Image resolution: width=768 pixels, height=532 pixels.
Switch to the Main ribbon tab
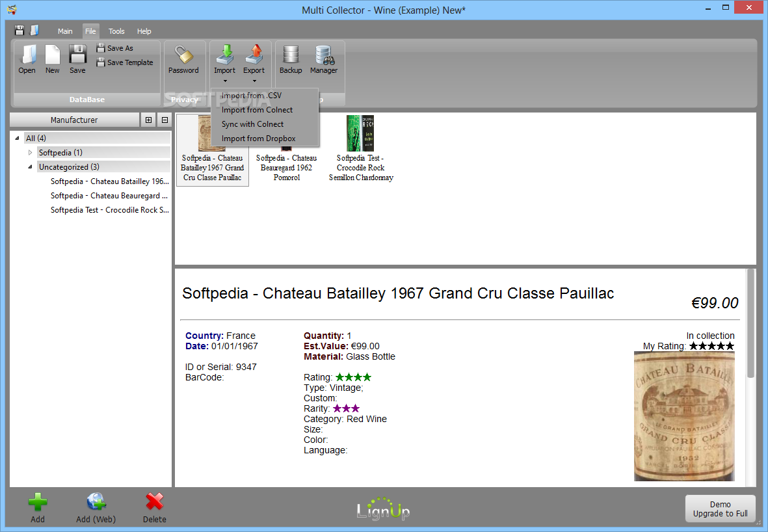tap(65, 31)
